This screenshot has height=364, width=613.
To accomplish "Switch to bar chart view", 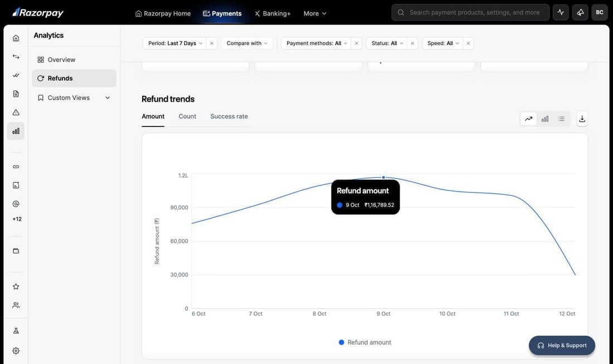I will [545, 119].
